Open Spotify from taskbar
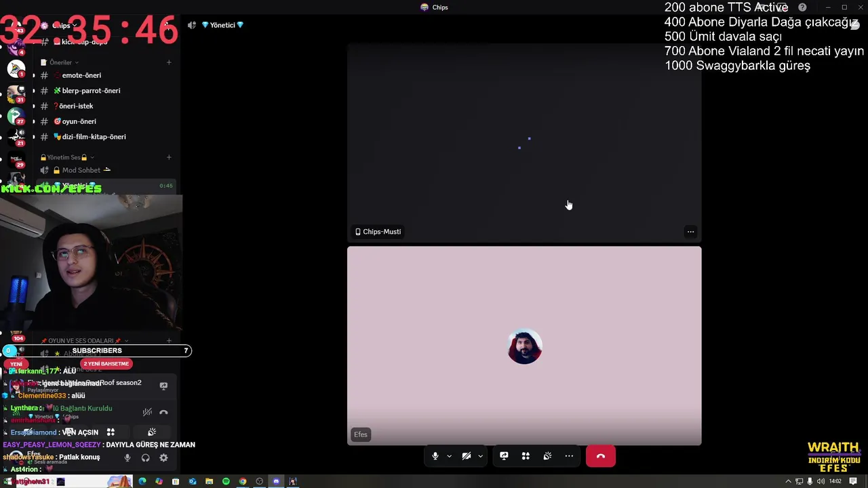The image size is (868, 488). coord(226,482)
